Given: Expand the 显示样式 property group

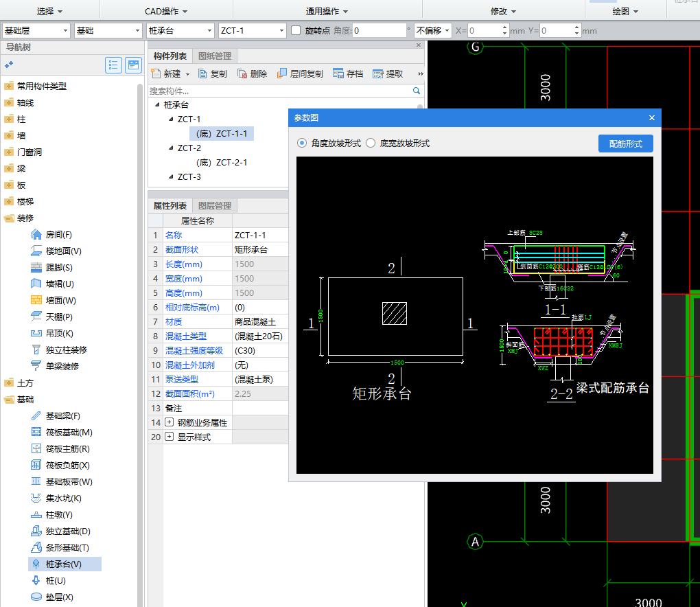Looking at the screenshot, I should point(170,437).
